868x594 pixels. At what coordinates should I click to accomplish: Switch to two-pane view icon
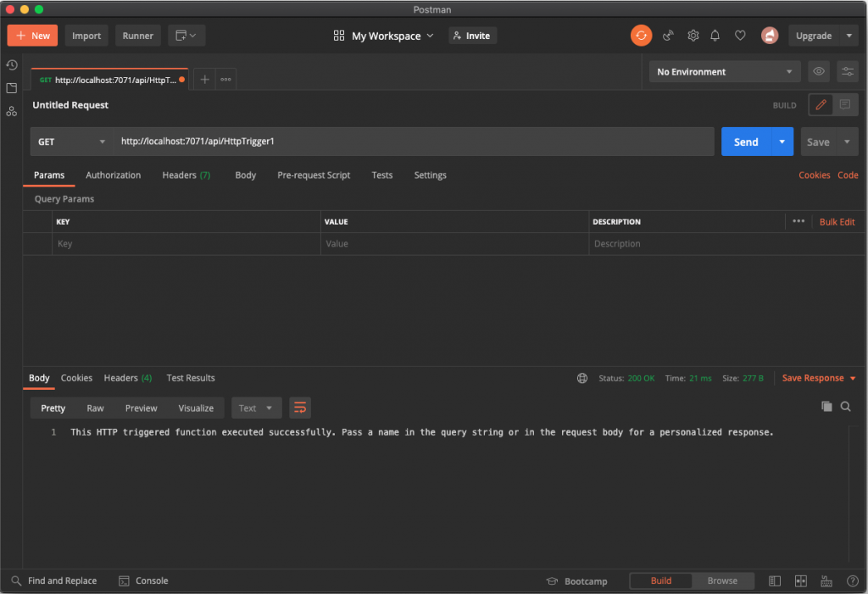[800, 580]
